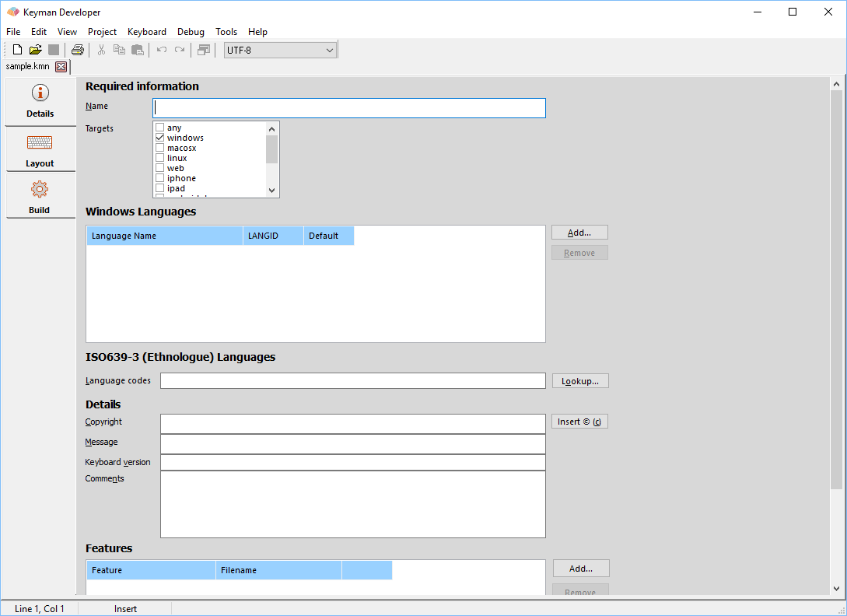Undo with the toolbar arrow icon

[x=162, y=51]
